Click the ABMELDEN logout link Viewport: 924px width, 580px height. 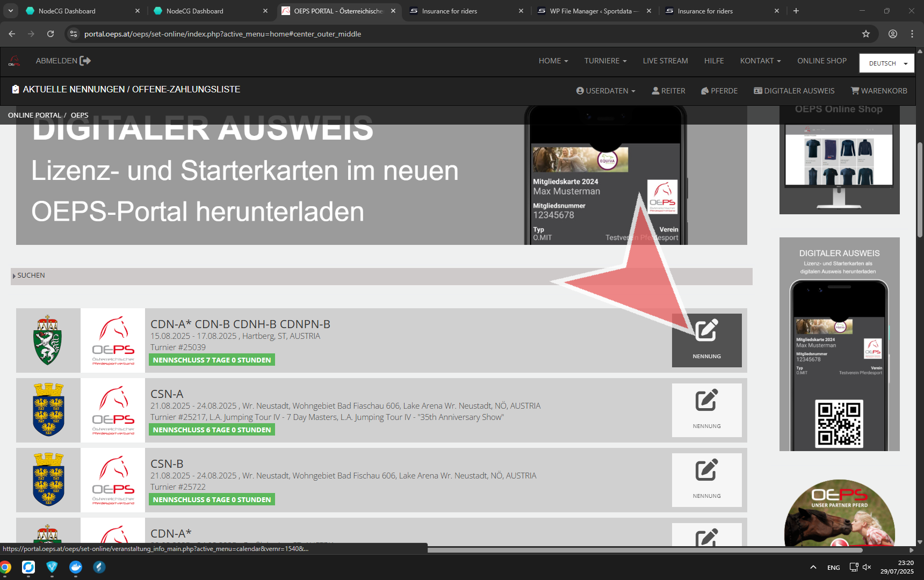click(63, 61)
